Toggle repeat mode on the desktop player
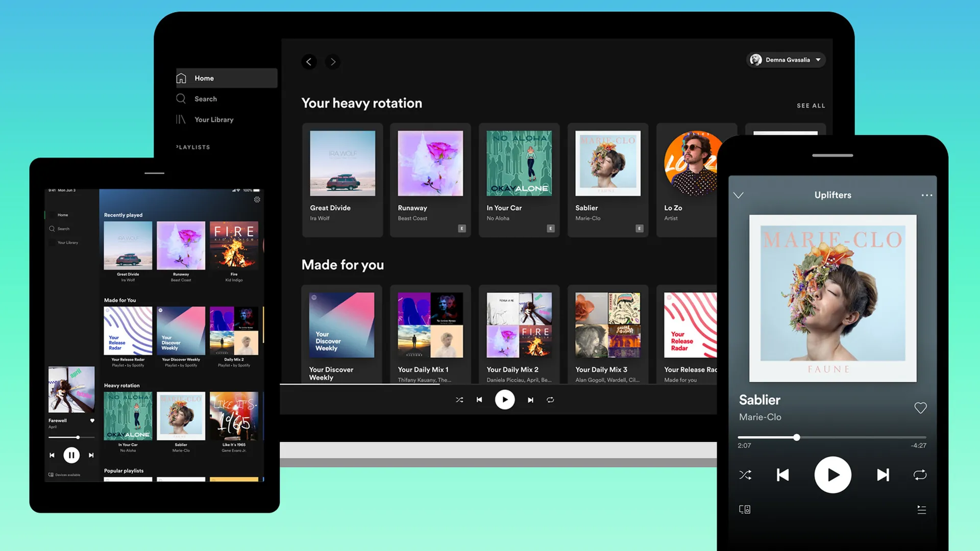980x551 pixels. pos(550,399)
